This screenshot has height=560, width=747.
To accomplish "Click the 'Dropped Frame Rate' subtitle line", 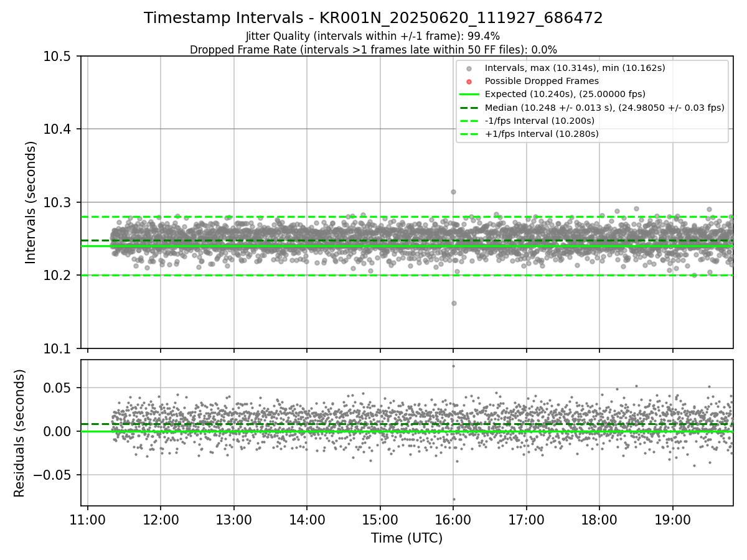I will (x=374, y=49).
